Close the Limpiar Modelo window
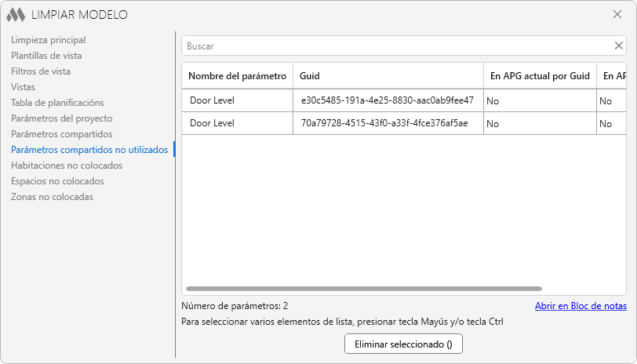The width and height of the screenshot is (637, 364). tap(617, 14)
